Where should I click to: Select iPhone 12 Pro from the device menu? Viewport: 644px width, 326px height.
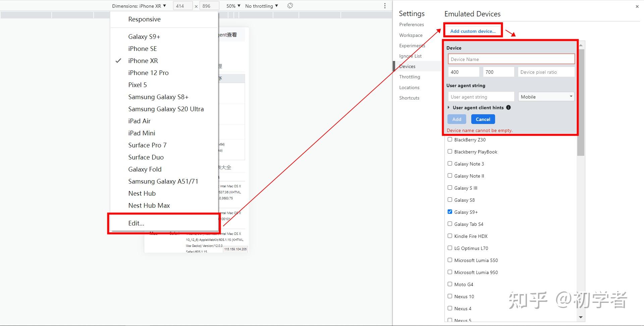click(x=148, y=72)
